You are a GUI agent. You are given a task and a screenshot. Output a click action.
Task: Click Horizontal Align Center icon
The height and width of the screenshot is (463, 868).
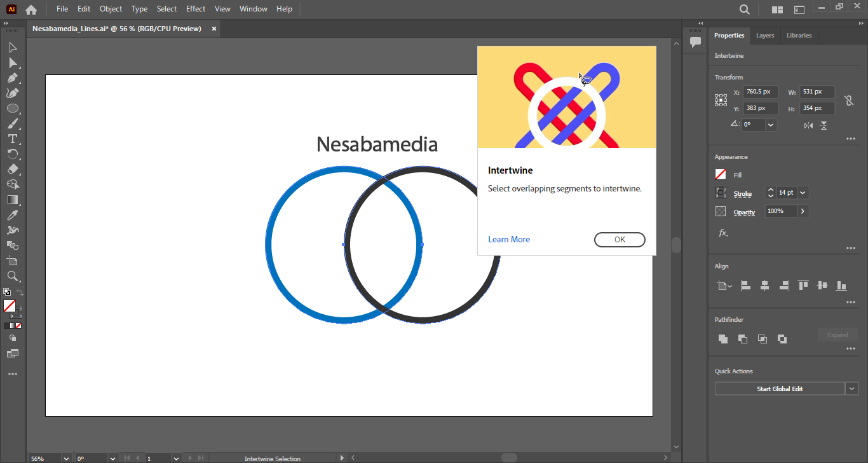coord(764,286)
